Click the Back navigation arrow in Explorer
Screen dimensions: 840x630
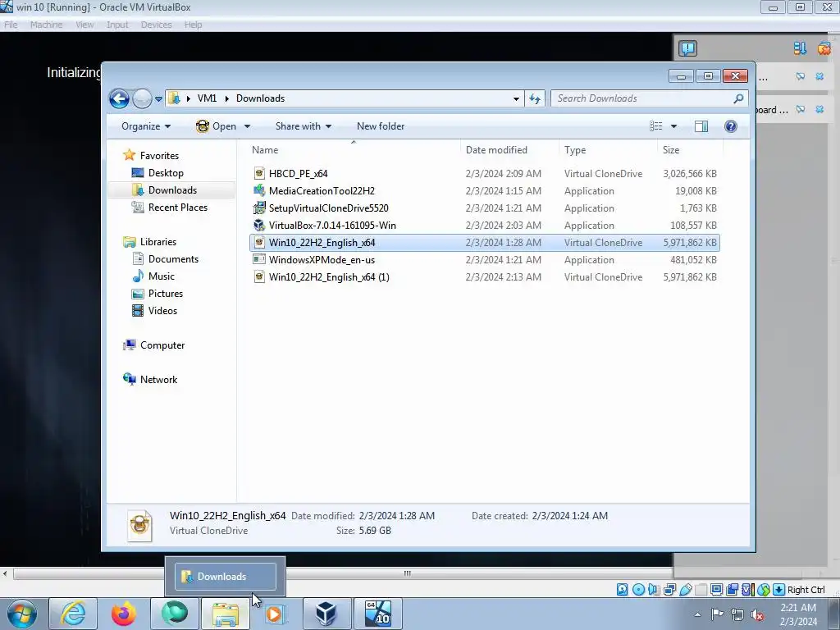click(119, 98)
